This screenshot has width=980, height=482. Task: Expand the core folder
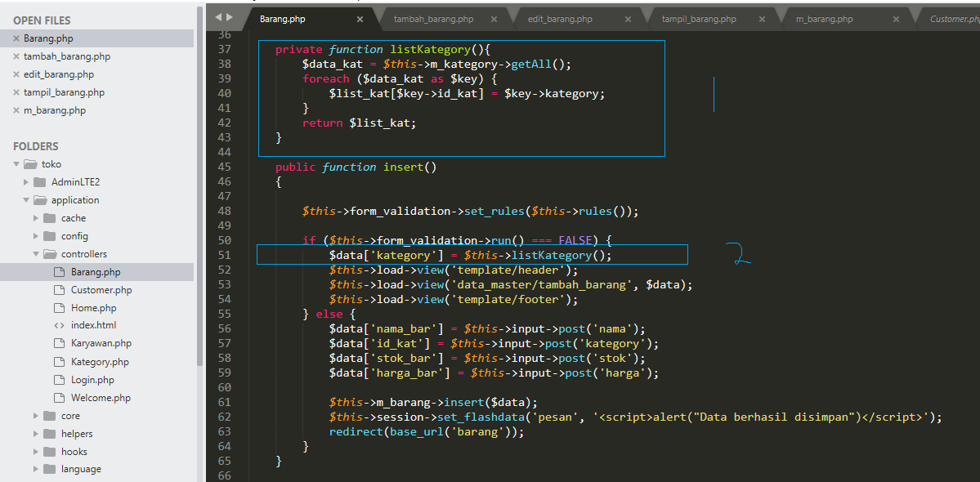pos(36,416)
